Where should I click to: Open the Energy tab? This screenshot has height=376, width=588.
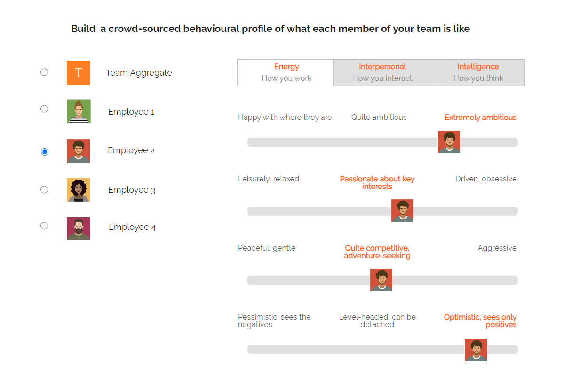point(286,73)
